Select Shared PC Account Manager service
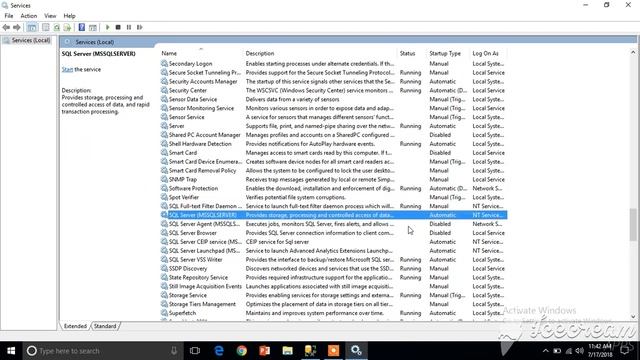The image size is (640, 360). click(333, 135)
